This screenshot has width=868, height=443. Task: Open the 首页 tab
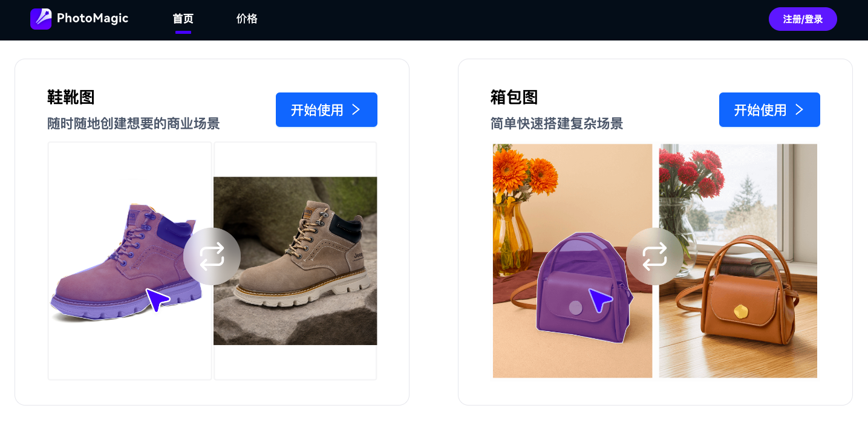[183, 19]
